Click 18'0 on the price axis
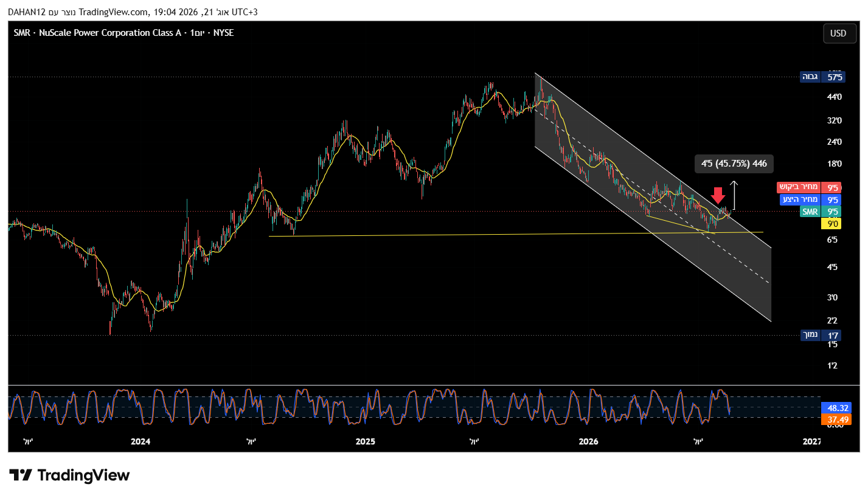This screenshot has width=868, height=498. click(x=835, y=164)
